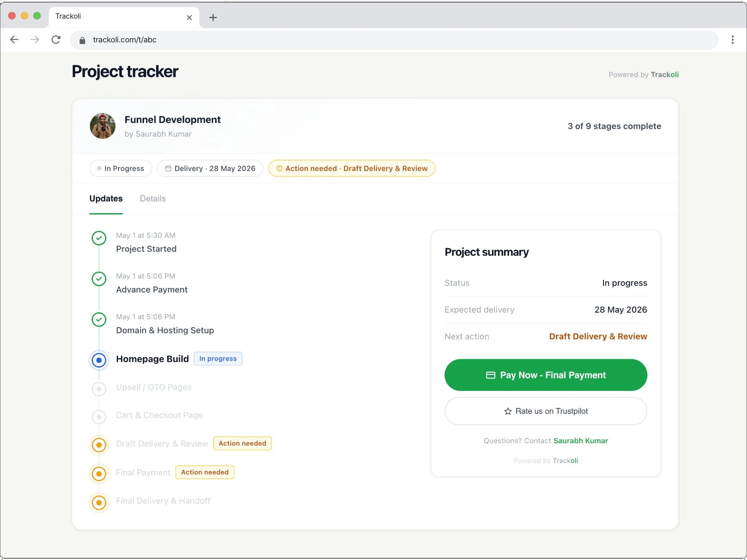747x560 pixels.
Task: Click Rate us on Trustpilot button
Action: coord(546,411)
